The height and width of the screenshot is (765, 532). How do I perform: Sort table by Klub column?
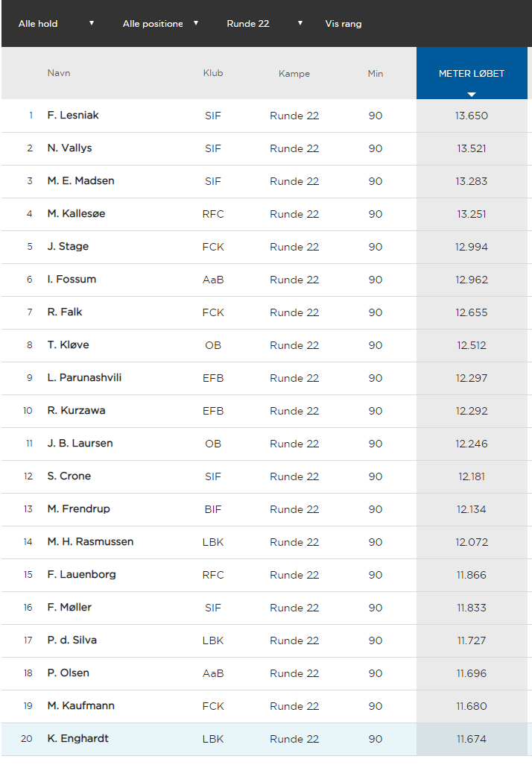pos(213,72)
